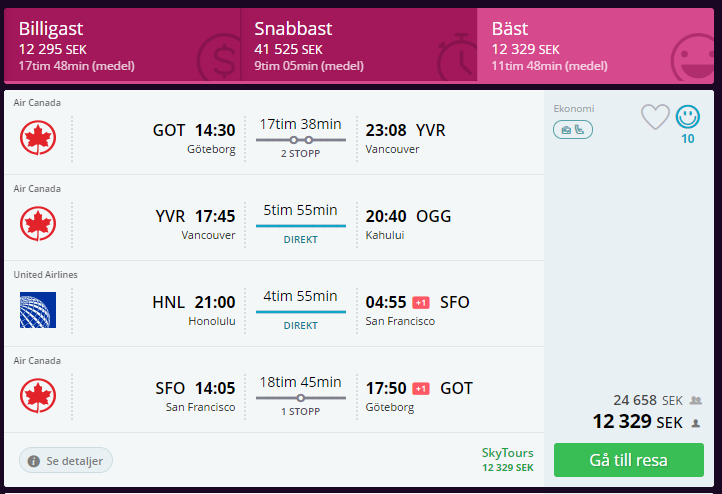Click Air Canada logo on GOT–YVR flight
Viewport: 722px width, 494px height.
click(x=38, y=138)
